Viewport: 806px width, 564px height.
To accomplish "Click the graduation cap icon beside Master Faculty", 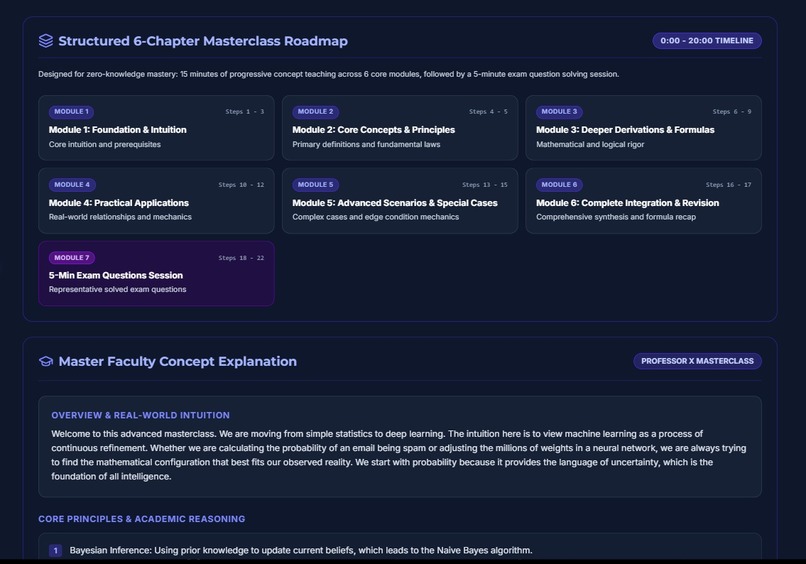I will pyautogui.click(x=46, y=361).
